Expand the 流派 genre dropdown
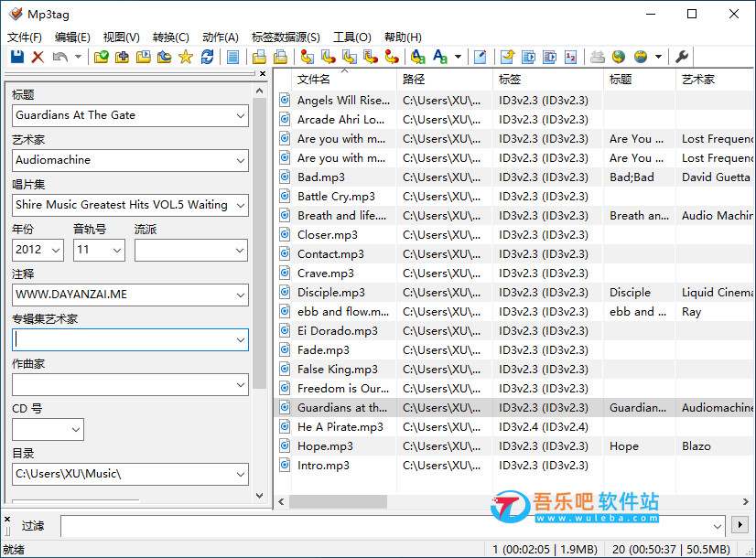This screenshot has width=756, height=558. [x=240, y=251]
